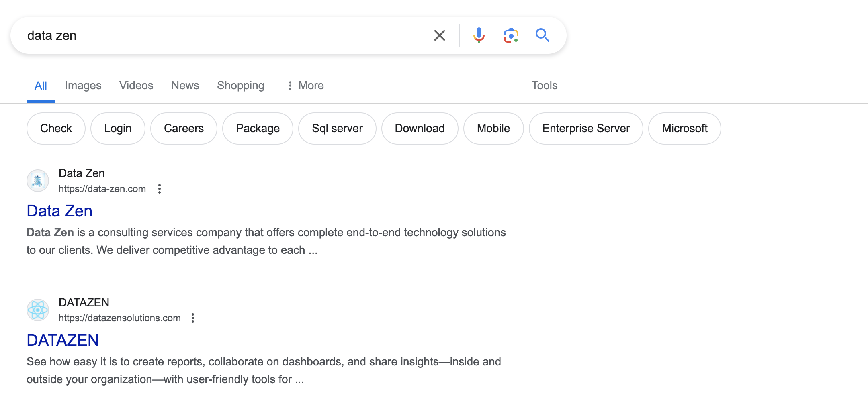
Task: Open the DATAZEN result title link
Action: coord(63,341)
